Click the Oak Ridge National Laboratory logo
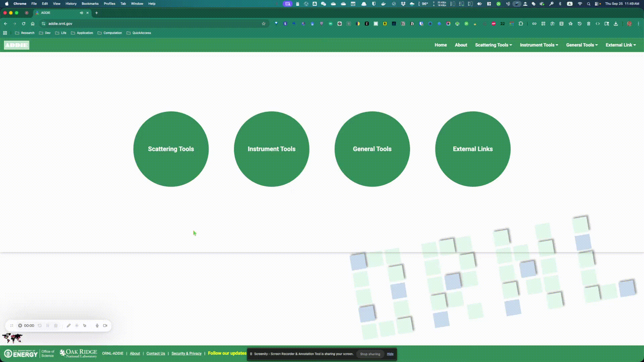Viewport: 644px width, 362px height. click(78, 353)
